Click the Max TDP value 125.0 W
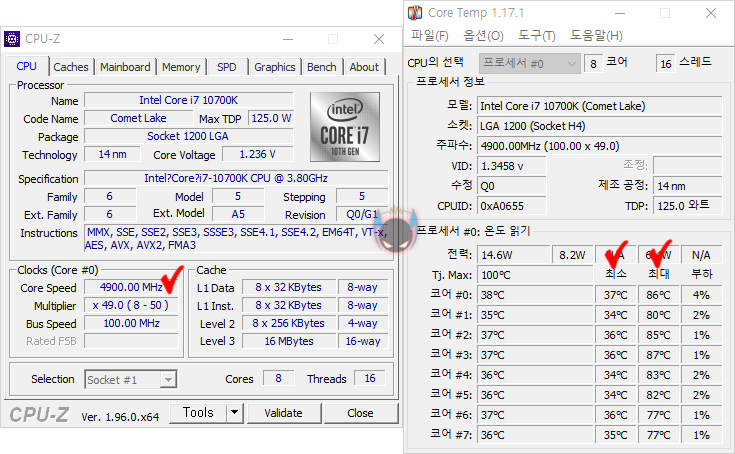This screenshot has height=454, width=735. coord(271,118)
